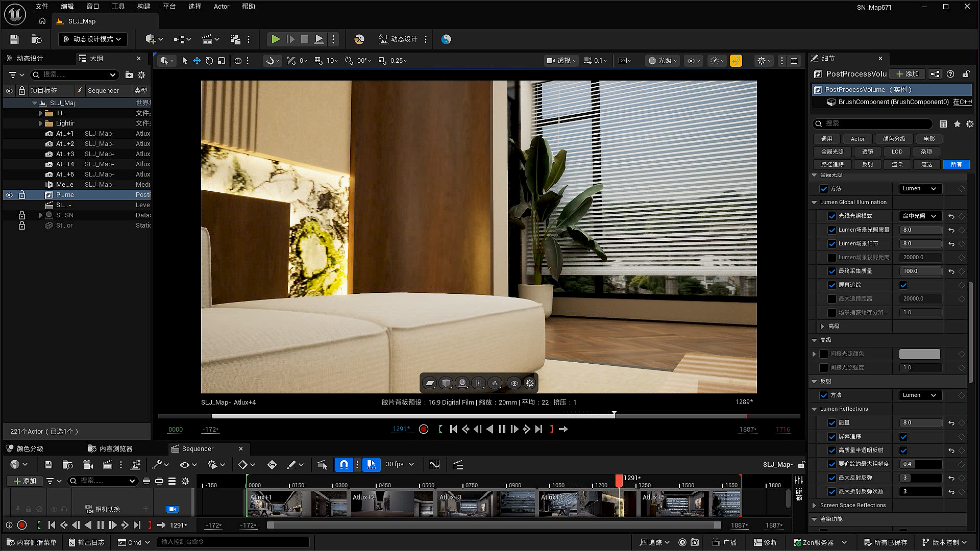
Task: Click the translate move tool icon
Action: click(x=197, y=61)
